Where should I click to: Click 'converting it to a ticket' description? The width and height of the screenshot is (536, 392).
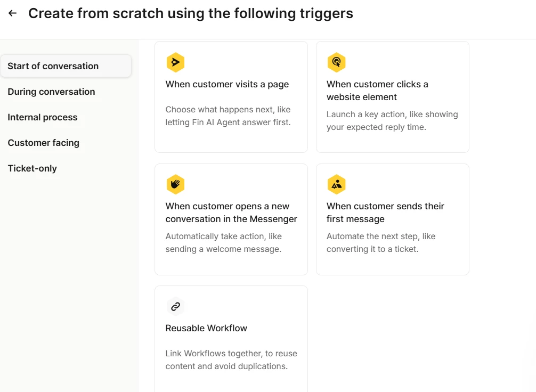372,249
